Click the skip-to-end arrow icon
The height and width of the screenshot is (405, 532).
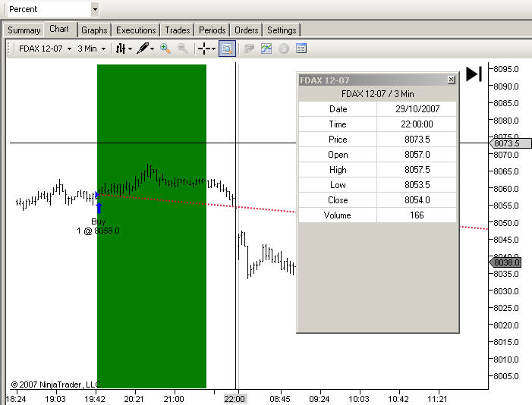coord(474,74)
